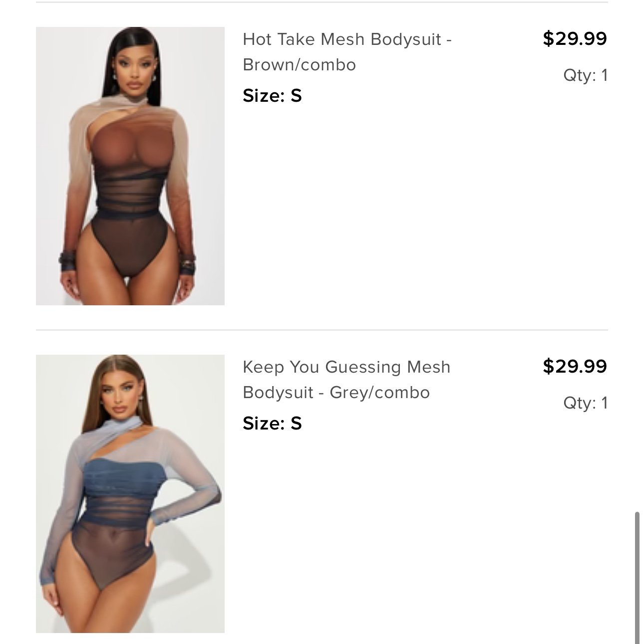Open the Hot Take Mesh Bodysuit product image
644x644 pixels.
[130, 166]
